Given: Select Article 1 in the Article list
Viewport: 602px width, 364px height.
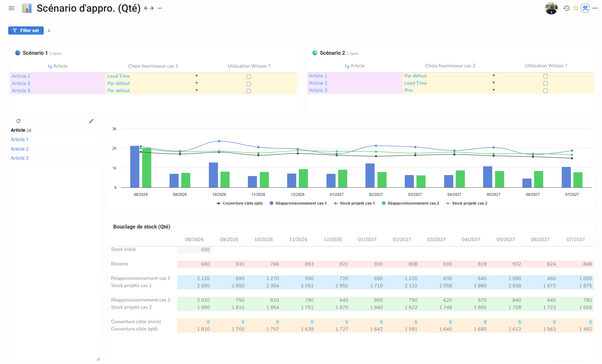Looking at the screenshot, I should click(20, 140).
